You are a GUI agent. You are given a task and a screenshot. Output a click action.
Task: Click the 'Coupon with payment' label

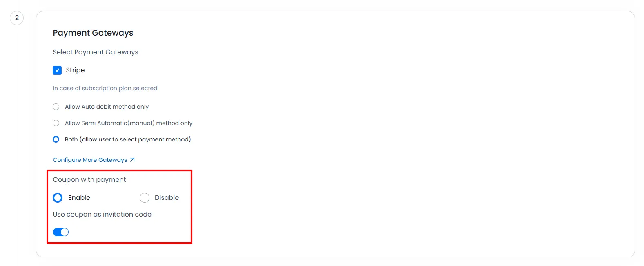pos(89,180)
